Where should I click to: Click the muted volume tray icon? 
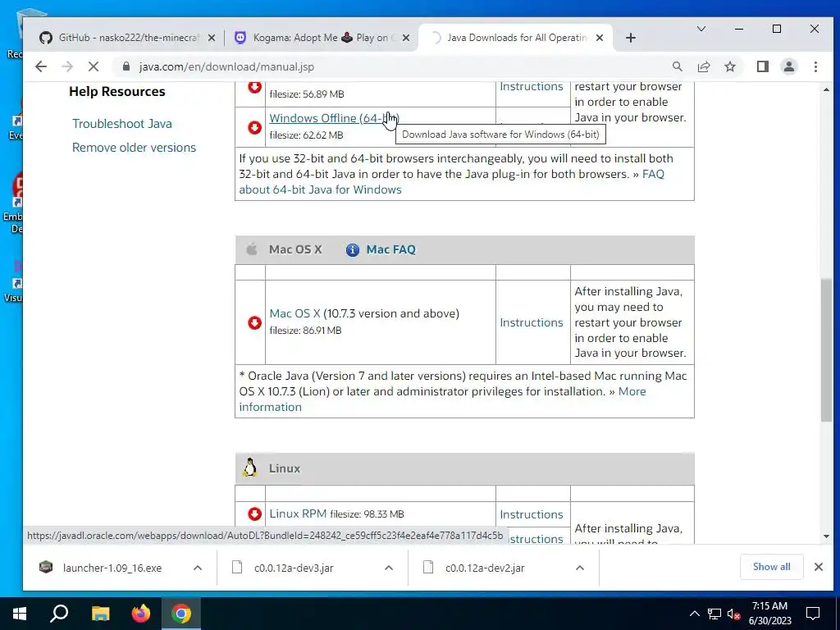733,614
